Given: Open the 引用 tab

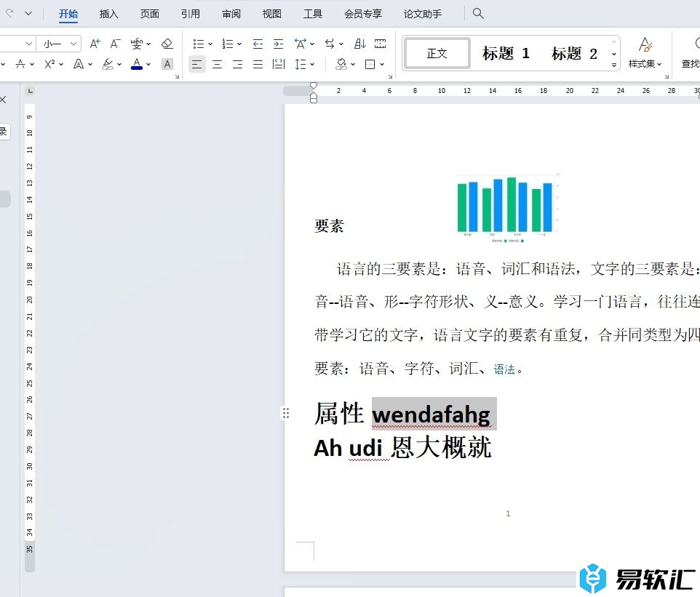Looking at the screenshot, I should [191, 14].
